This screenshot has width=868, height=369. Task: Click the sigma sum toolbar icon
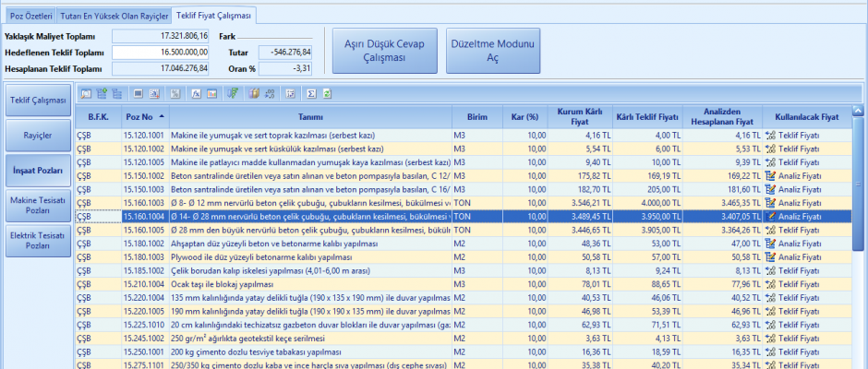point(311,93)
